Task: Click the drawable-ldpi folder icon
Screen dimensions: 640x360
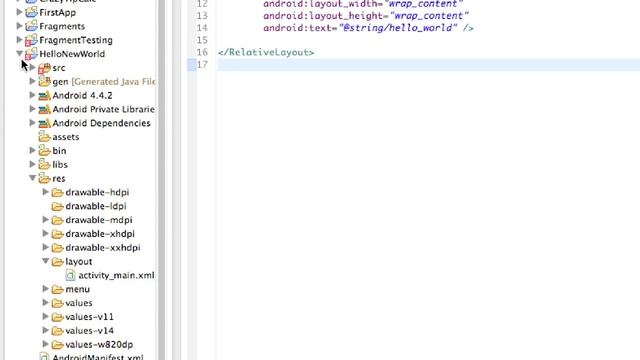Action: tap(58, 206)
